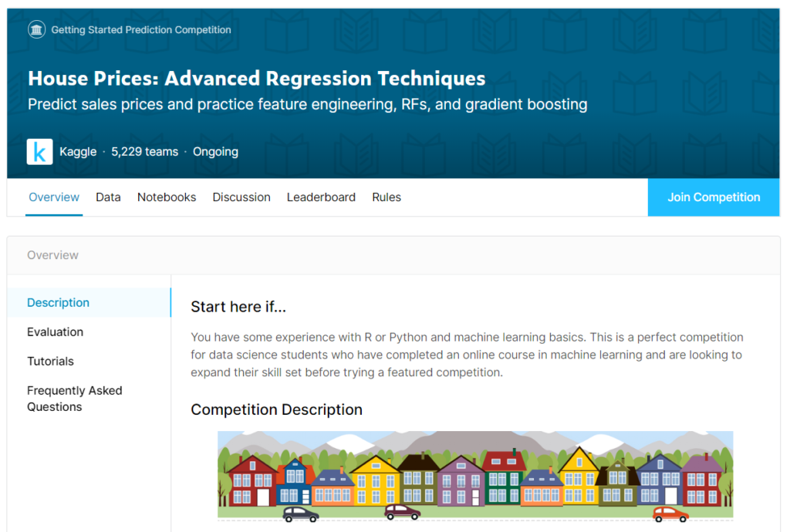
Task: Click the 'Getting Started Prediction Competition' label
Action: click(x=141, y=30)
